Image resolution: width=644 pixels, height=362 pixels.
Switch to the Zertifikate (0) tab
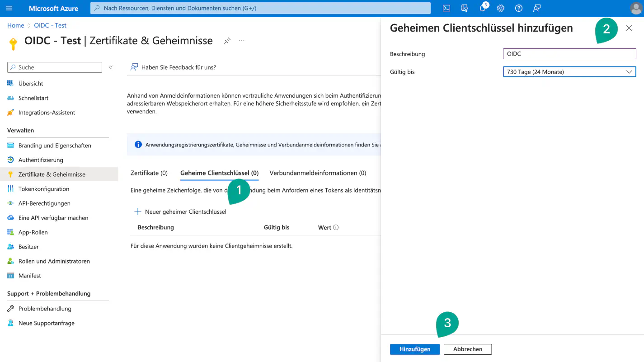click(x=149, y=173)
